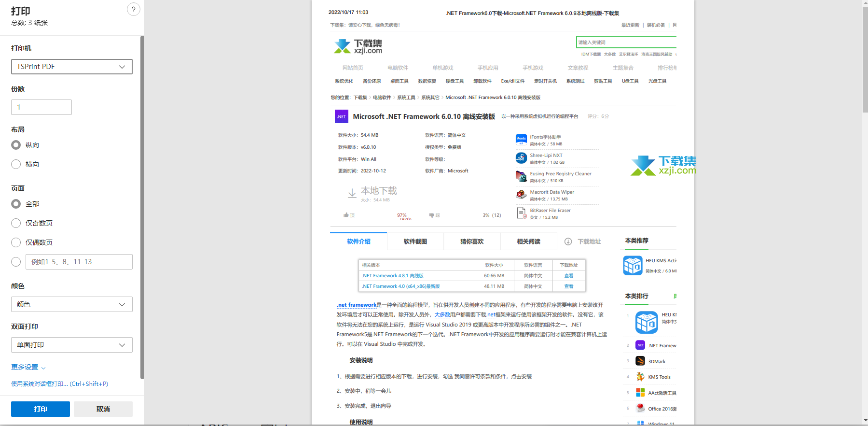Click 硬盘工具 category link

point(455,81)
